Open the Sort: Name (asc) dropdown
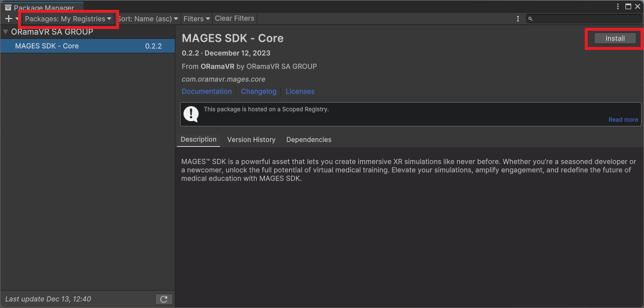 pyautogui.click(x=148, y=19)
